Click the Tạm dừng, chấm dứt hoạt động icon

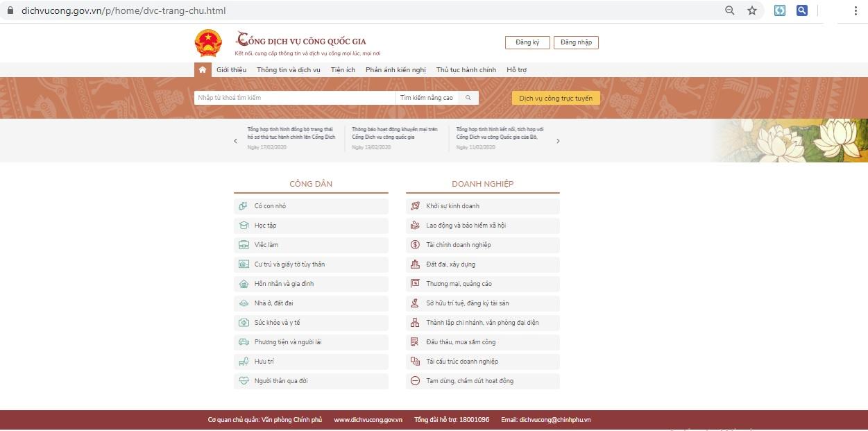(415, 381)
